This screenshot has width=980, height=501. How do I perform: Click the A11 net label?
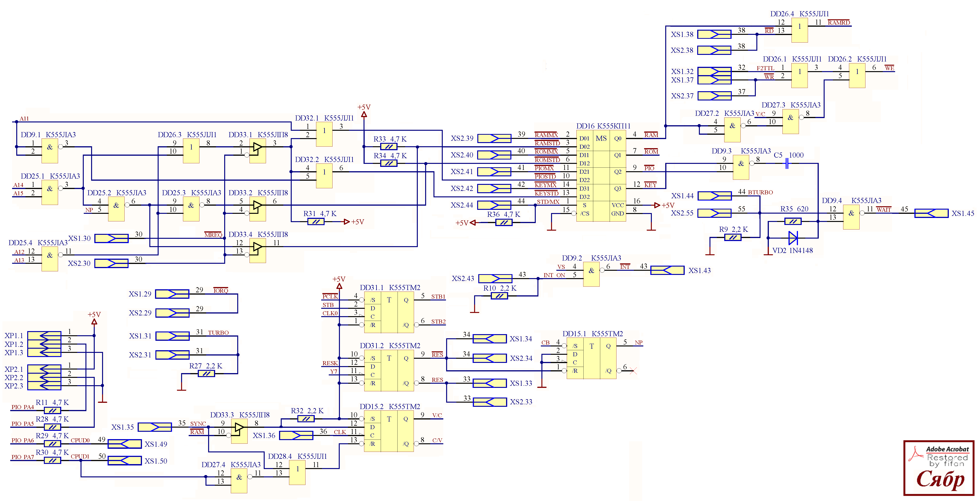coord(24,119)
